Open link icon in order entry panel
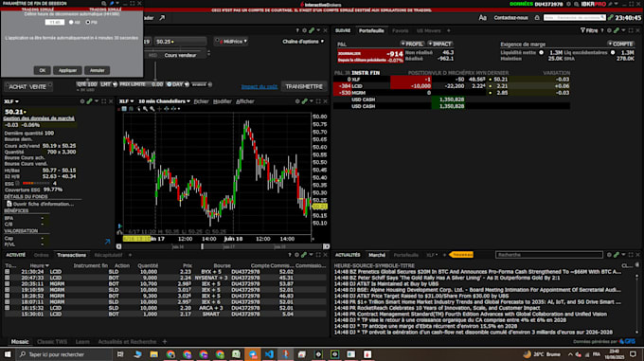Image resolution: width=644 pixels, height=361 pixels. [312, 30]
